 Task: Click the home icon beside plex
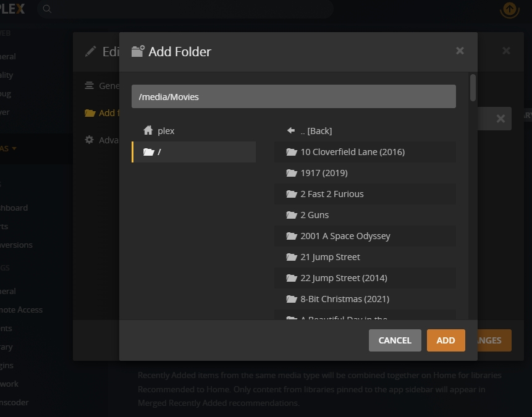click(x=148, y=130)
